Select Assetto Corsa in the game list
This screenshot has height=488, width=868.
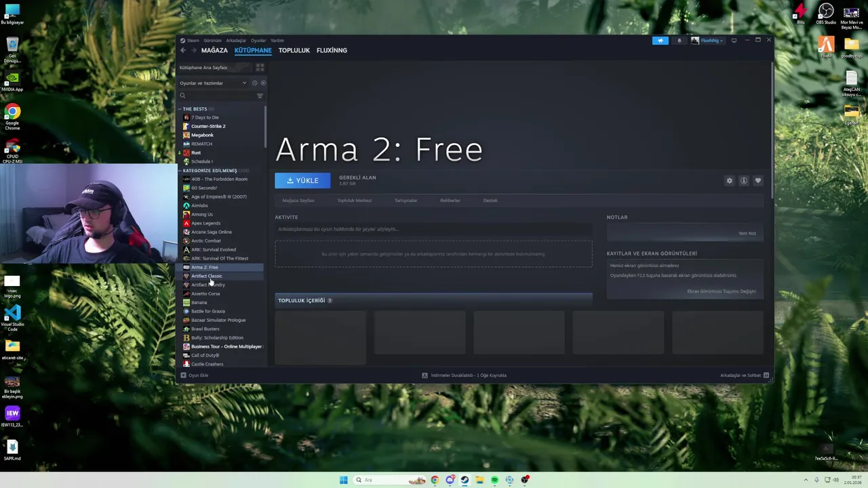coord(205,293)
